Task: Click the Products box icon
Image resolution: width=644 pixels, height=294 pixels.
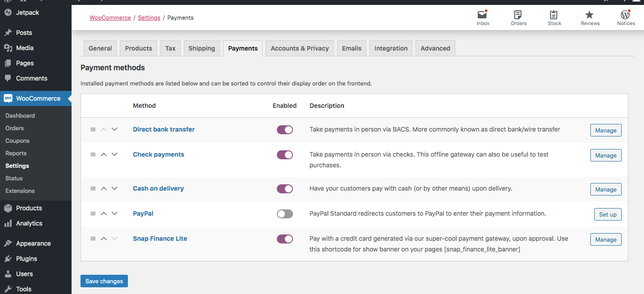Action: pos(8,208)
